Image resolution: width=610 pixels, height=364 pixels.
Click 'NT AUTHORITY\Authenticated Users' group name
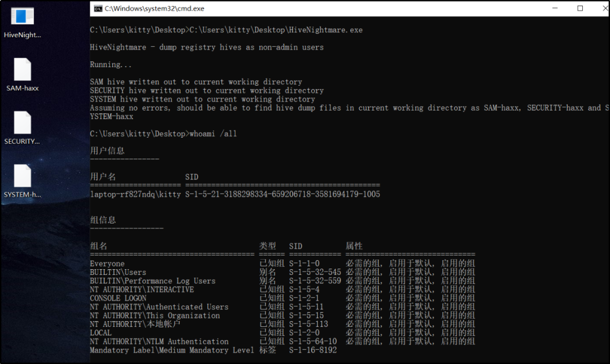(159, 307)
